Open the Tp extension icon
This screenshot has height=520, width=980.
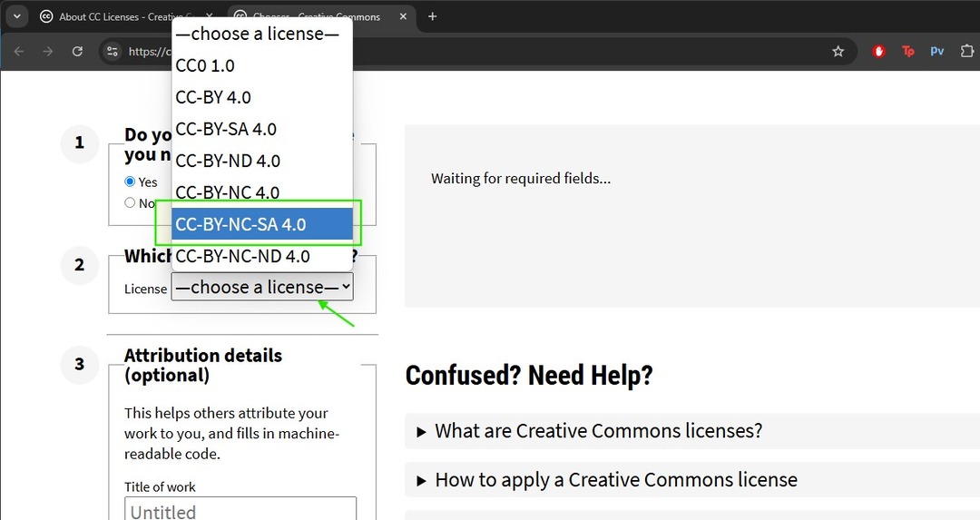(x=908, y=51)
